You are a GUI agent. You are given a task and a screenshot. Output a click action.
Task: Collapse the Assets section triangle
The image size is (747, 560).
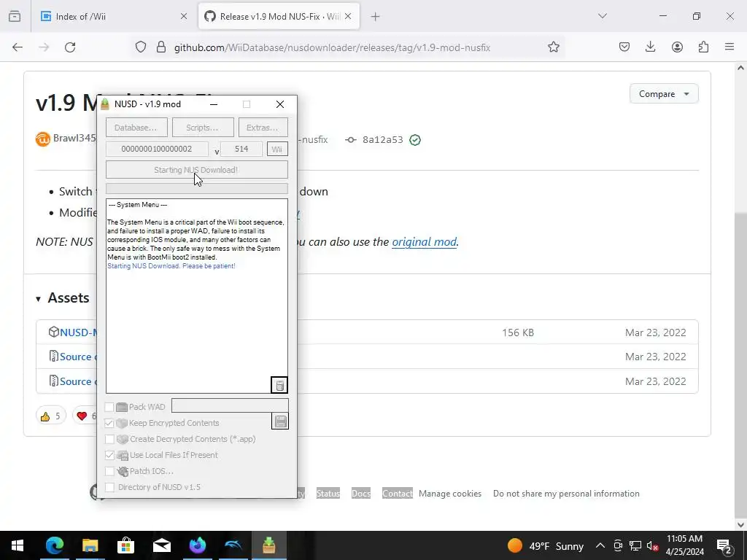(38, 299)
